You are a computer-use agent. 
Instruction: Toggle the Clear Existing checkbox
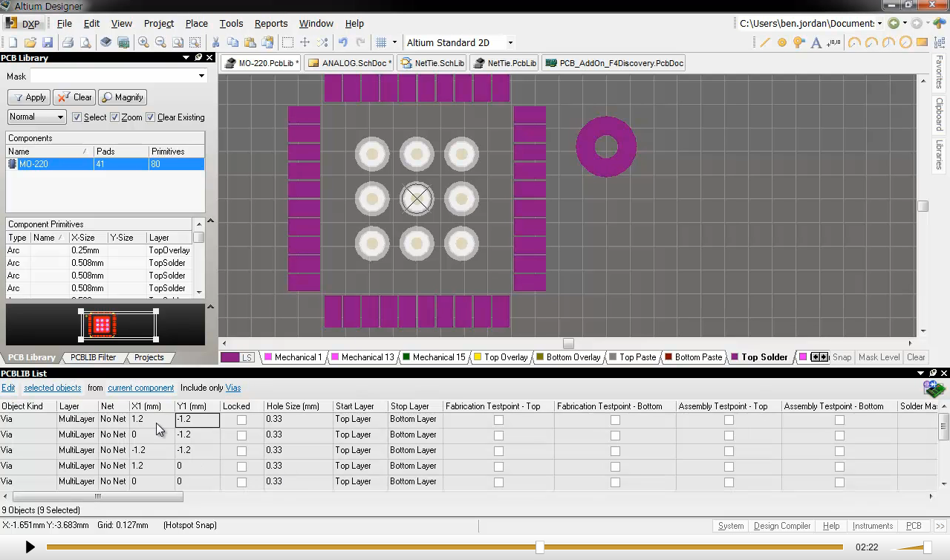pyautogui.click(x=151, y=117)
